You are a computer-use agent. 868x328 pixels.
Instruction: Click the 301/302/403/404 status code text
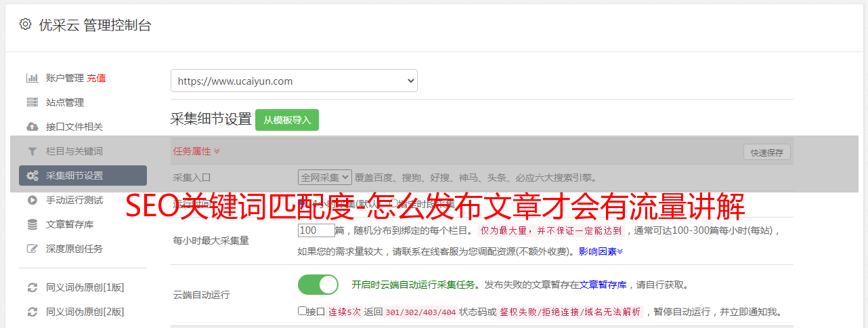click(x=420, y=312)
